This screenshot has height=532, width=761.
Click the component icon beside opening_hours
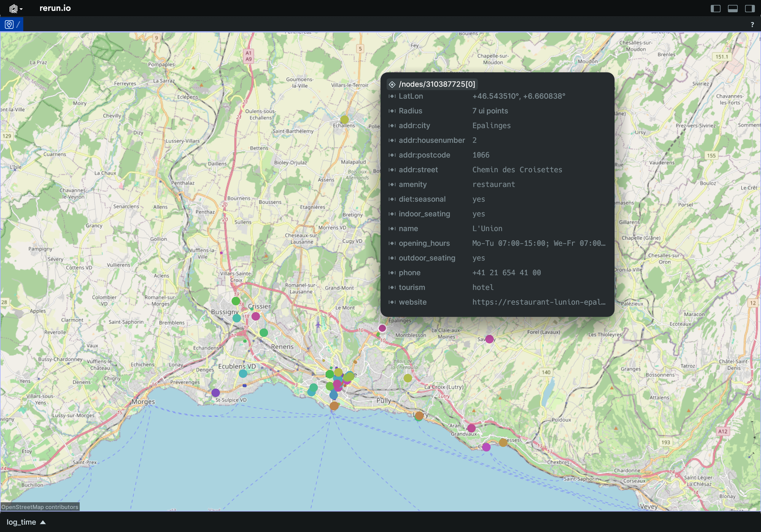[x=392, y=243]
